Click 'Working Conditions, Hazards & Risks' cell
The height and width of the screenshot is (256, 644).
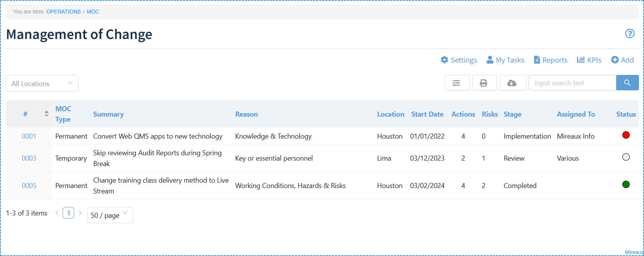(x=290, y=186)
